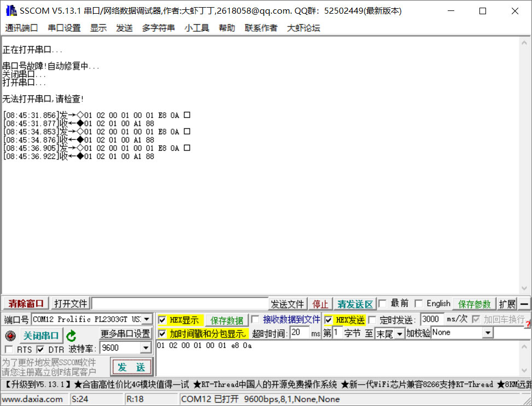The height and width of the screenshot is (406, 532).
Task: Open the 多字符串 menu
Action: [158, 28]
